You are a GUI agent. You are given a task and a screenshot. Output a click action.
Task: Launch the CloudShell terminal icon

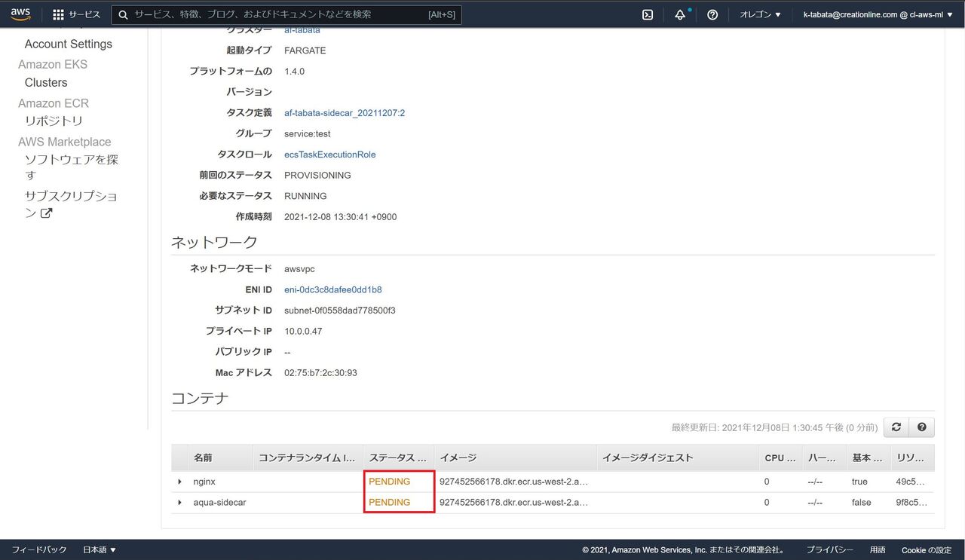click(648, 14)
